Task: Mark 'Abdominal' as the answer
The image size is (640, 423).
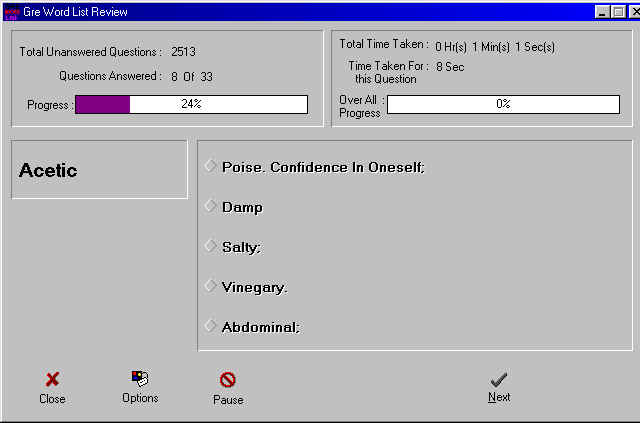Action: click(x=211, y=326)
